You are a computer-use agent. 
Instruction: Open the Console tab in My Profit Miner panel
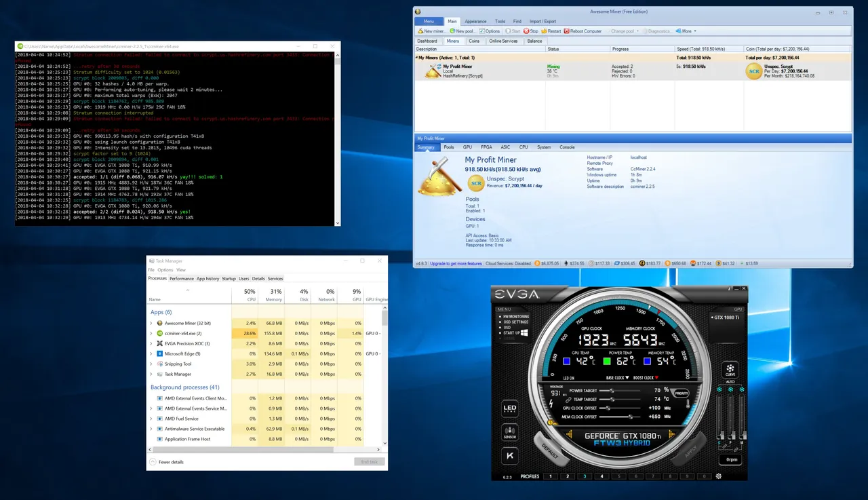click(x=567, y=147)
